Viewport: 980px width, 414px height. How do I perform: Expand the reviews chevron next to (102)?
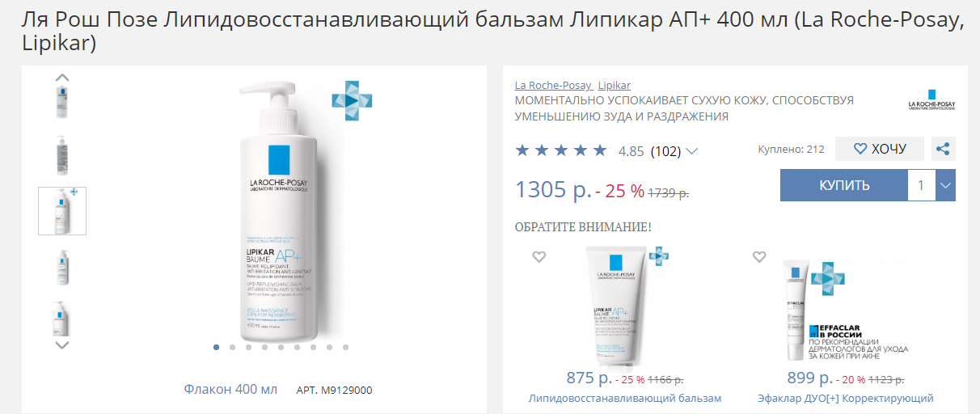coord(691,151)
